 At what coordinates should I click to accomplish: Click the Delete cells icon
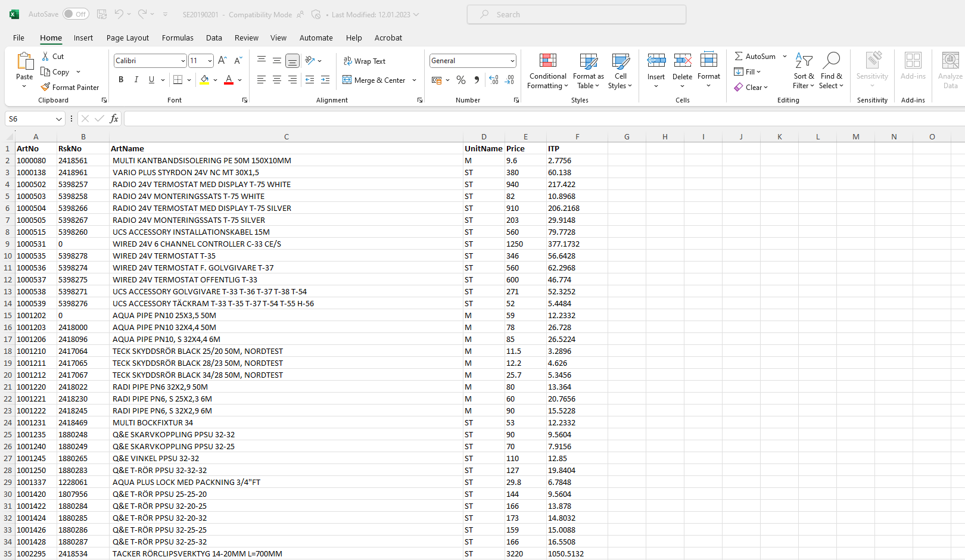(683, 60)
